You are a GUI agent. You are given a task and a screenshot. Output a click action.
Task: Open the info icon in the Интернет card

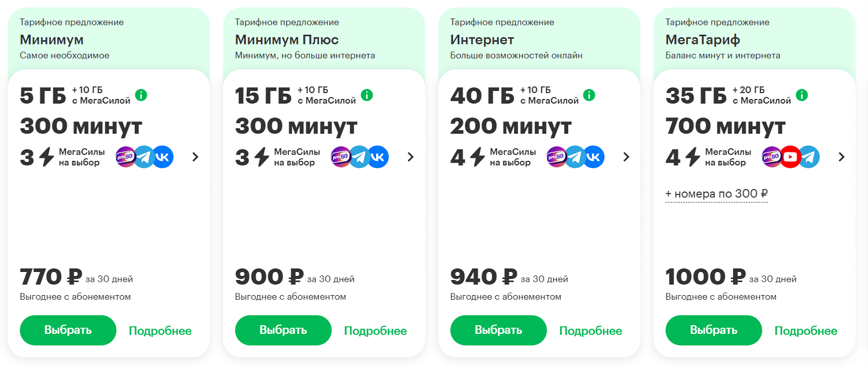(x=589, y=95)
